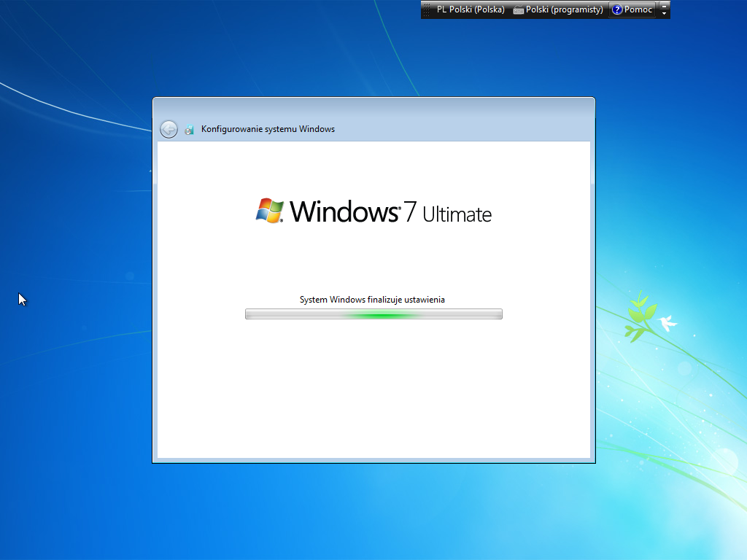The width and height of the screenshot is (747, 560).
Task: Click the green setup progress bar
Action: (x=373, y=314)
